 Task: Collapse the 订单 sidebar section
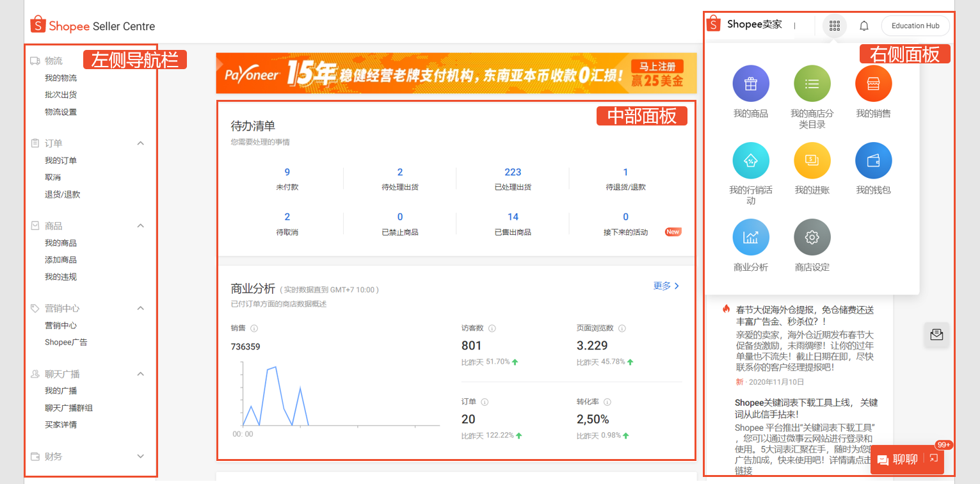[141, 143]
